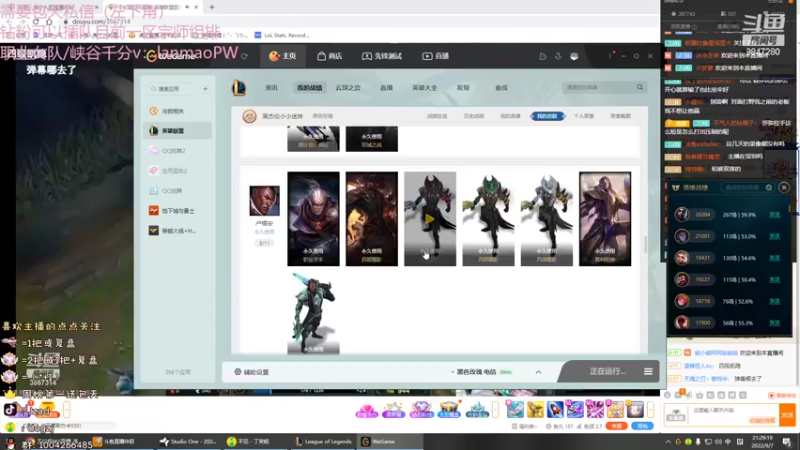Screen dimensions: 800x450
Task: Play the skin preview with yellow play arrow
Action: [x=430, y=219]
